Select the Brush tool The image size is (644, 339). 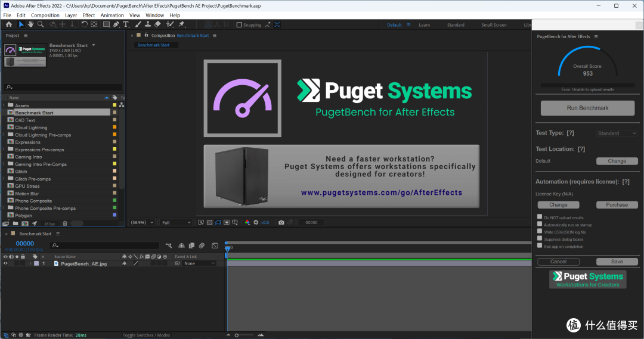pos(138,24)
